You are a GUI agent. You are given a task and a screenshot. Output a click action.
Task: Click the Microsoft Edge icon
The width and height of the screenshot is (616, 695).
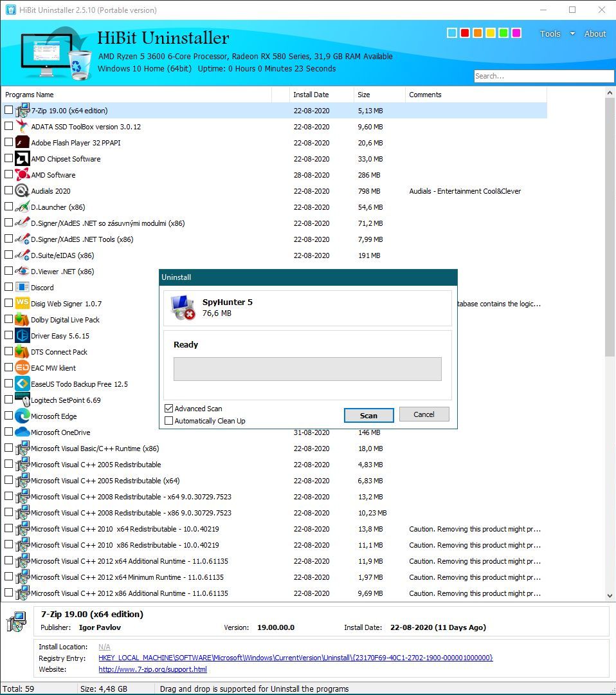pos(22,416)
